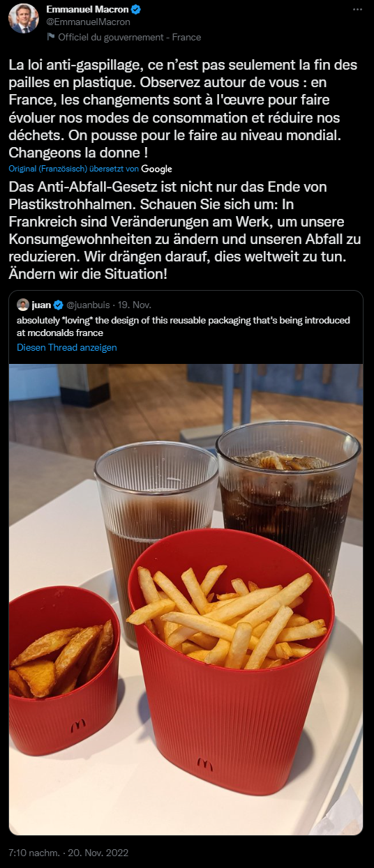Viewport: 374px width, 868px height.
Task: Visit the @juanbuis handle
Action: point(89,305)
